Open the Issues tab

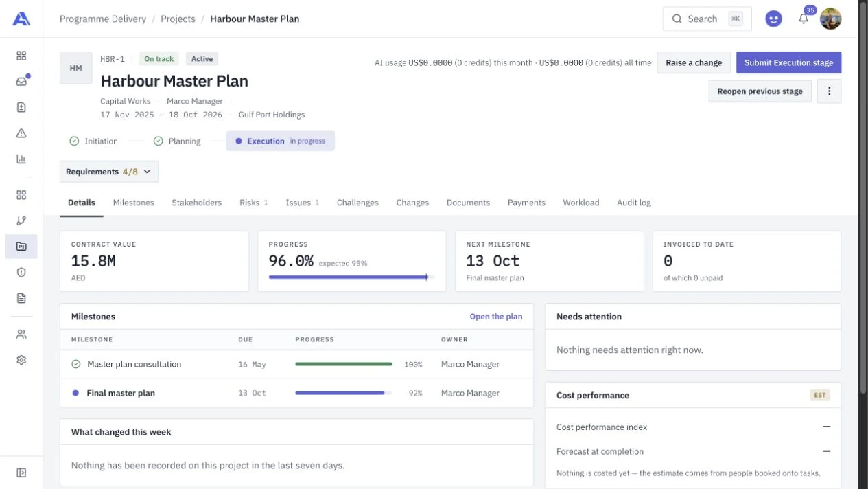pos(303,203)
